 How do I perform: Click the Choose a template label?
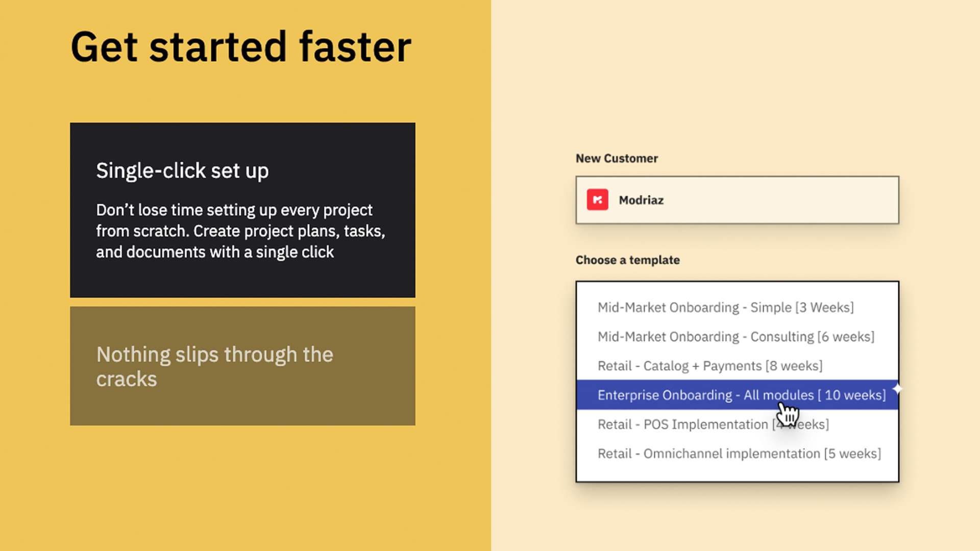click(627, 260)
